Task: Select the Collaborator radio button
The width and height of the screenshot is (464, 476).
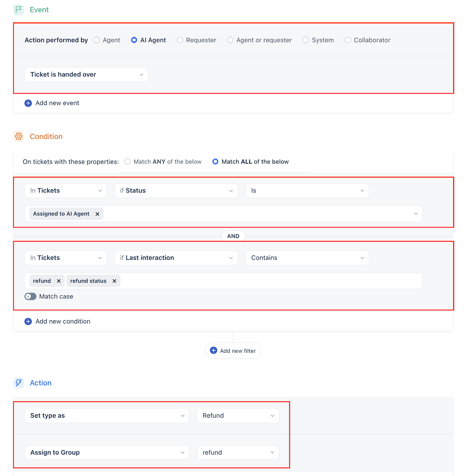Action: [348, 40]
